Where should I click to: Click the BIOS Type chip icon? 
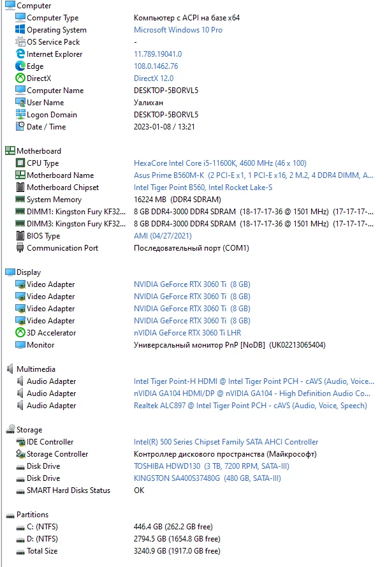click(x=20, y=236)
